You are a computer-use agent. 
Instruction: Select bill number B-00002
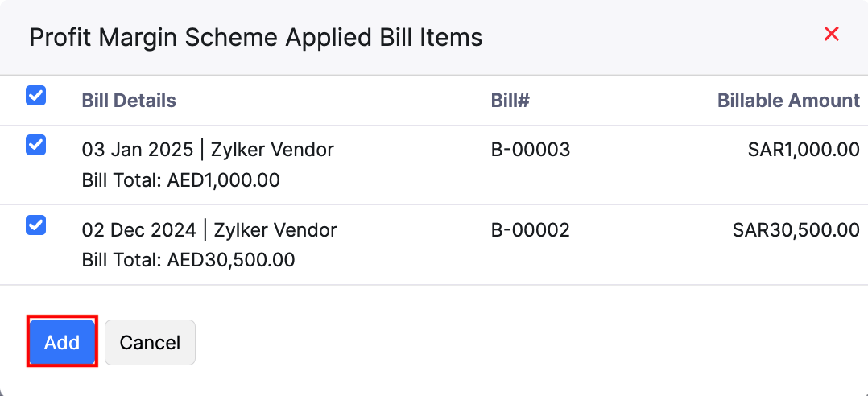531,230
